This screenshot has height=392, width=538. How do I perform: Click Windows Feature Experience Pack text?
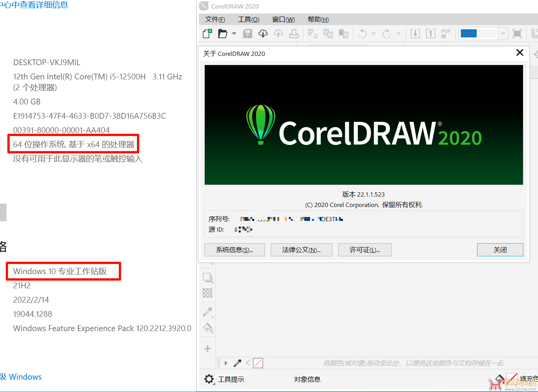tap(102, 328)
